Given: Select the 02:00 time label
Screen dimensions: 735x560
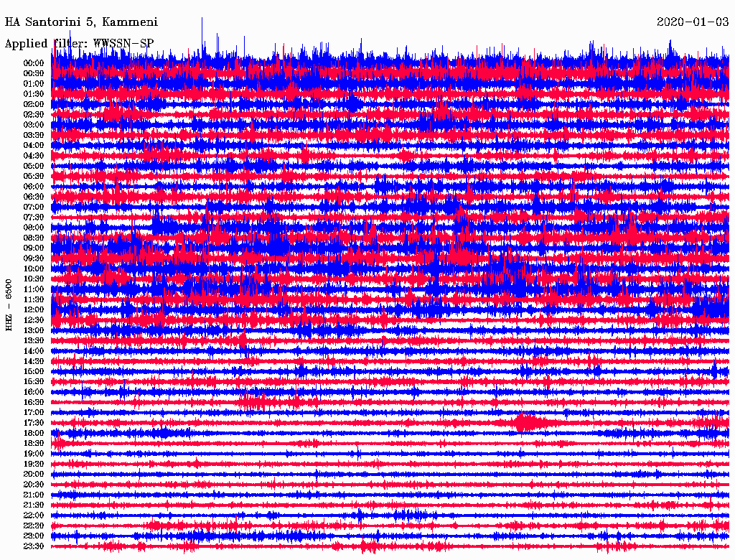Looking at the screenshot, I should [x=34, y=105].
